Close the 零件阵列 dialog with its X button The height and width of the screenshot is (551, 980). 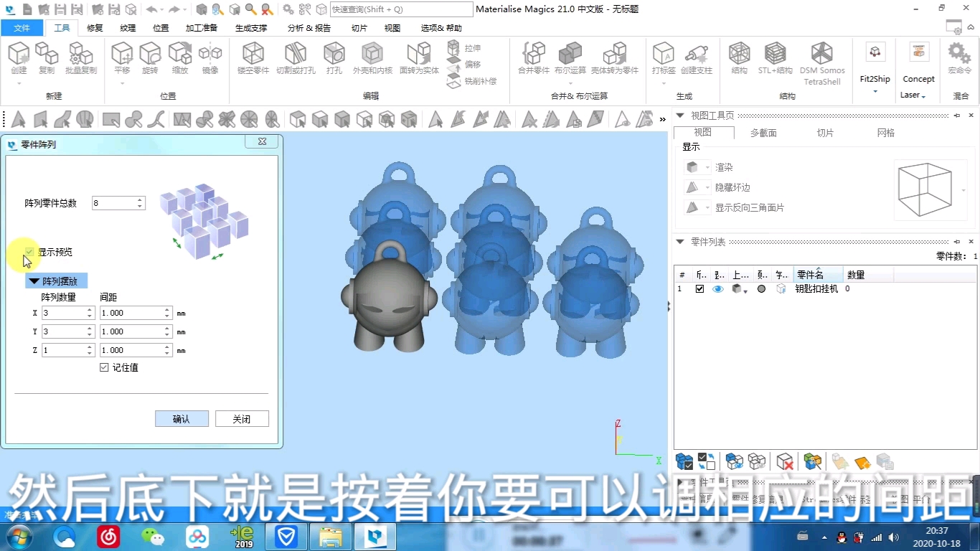click(x=262, y=142)
